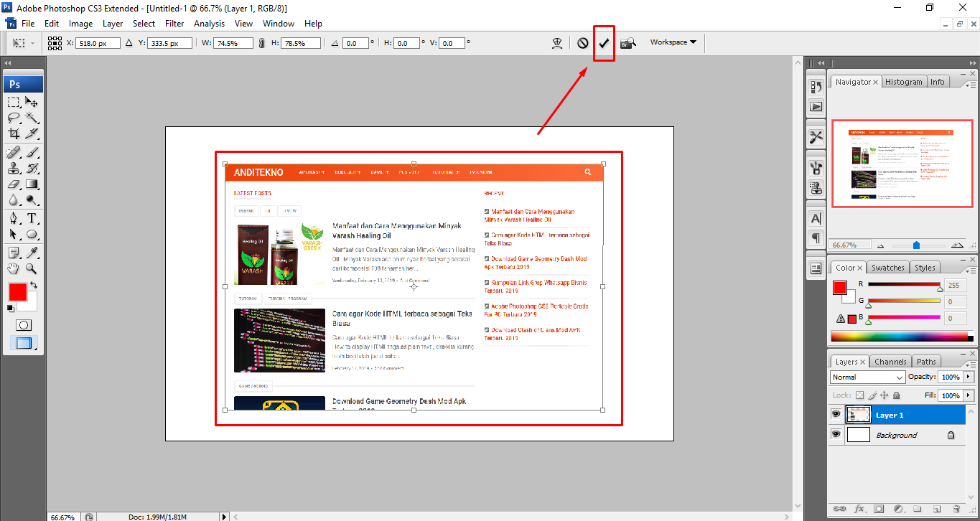Toggle Background layer visibility eye
980x521 pixels.
click(x=836, y=435)
